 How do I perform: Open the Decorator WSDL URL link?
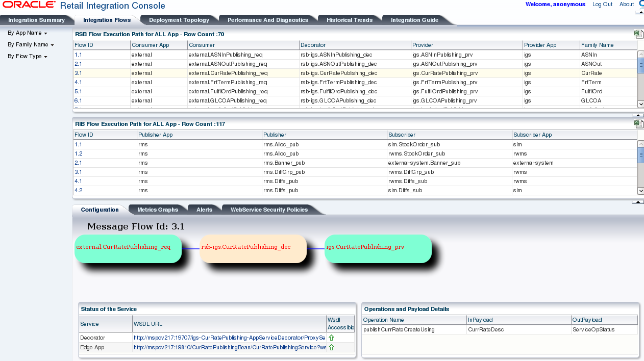[x=229, y=338]
